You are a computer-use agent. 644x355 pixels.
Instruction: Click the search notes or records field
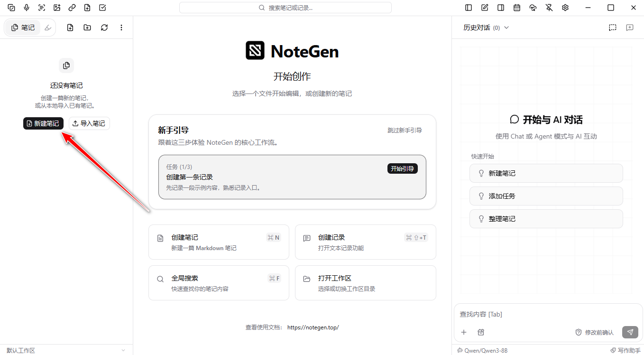pyautogui.click(x=285, y=8)
